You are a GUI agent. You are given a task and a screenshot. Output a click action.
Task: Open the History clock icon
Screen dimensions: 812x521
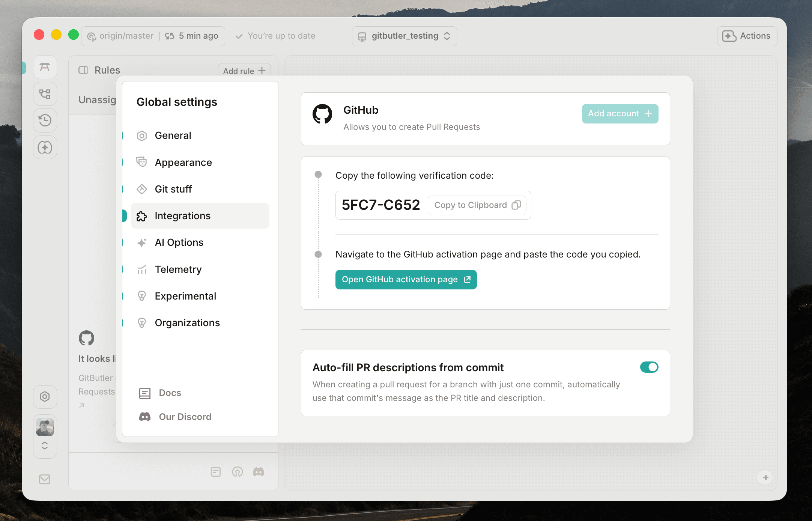pos(45,120)
